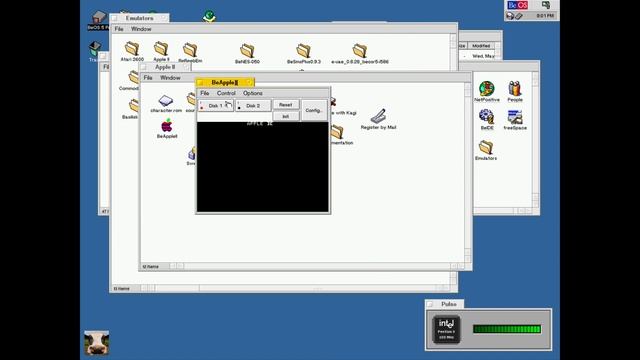Click the Emulators window title tab
Image resolution: width=640 pixels, height=360 pixels.
tap(139, 18)
